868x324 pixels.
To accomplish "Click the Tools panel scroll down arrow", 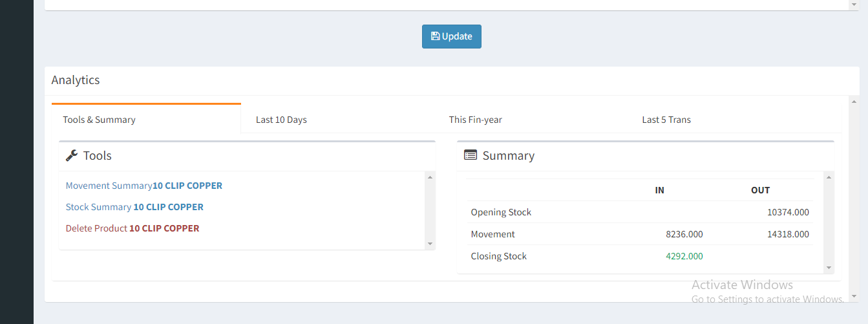I will [x=430, y=244].
